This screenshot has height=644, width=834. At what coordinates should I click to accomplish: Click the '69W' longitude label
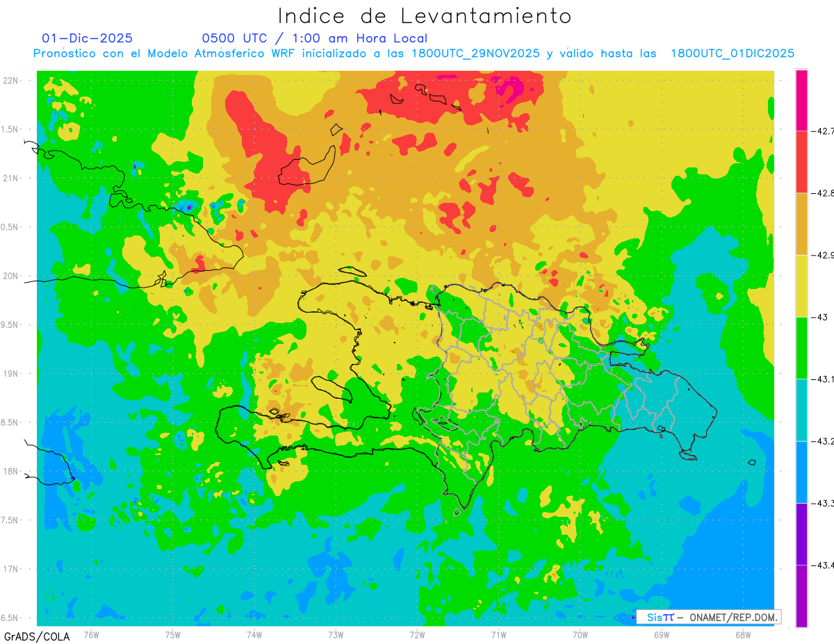(x=662, y=635)
